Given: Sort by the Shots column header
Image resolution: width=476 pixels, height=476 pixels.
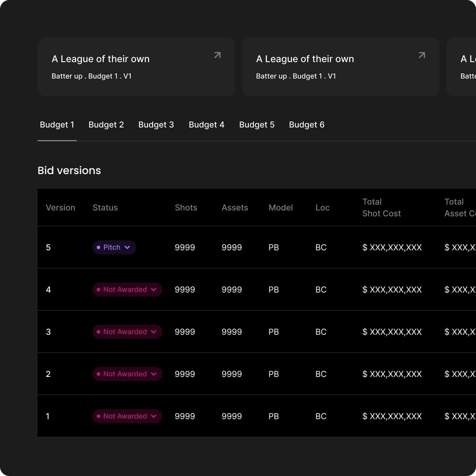Looking at the screenshot, I should [x=186, y=208].
